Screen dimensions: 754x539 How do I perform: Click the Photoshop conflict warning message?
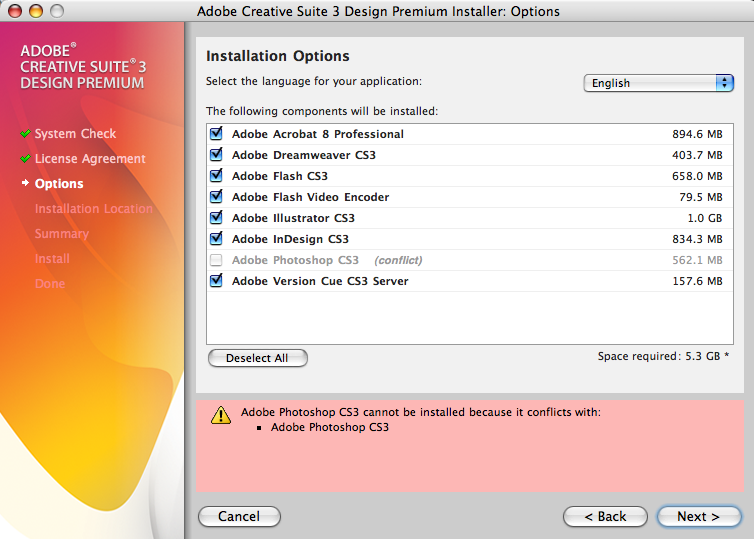[421, 412]
